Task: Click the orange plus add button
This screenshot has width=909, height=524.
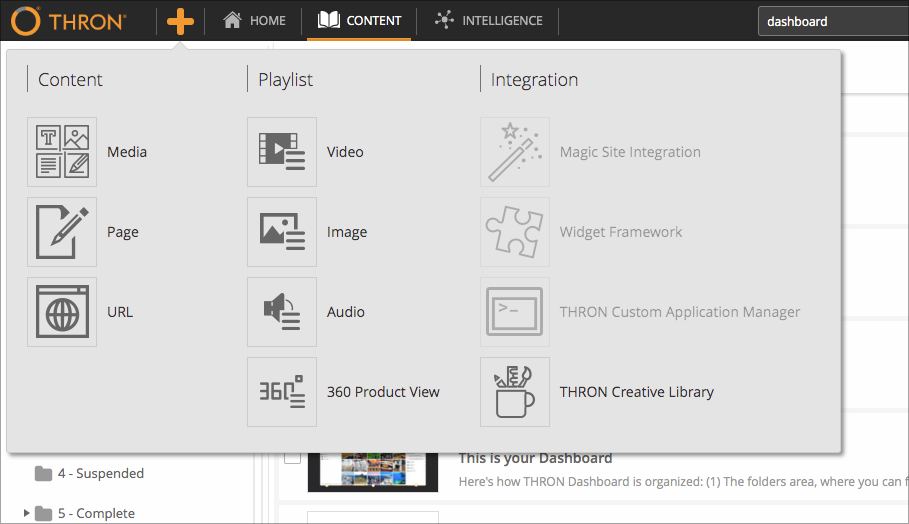Action: point(180,21)
